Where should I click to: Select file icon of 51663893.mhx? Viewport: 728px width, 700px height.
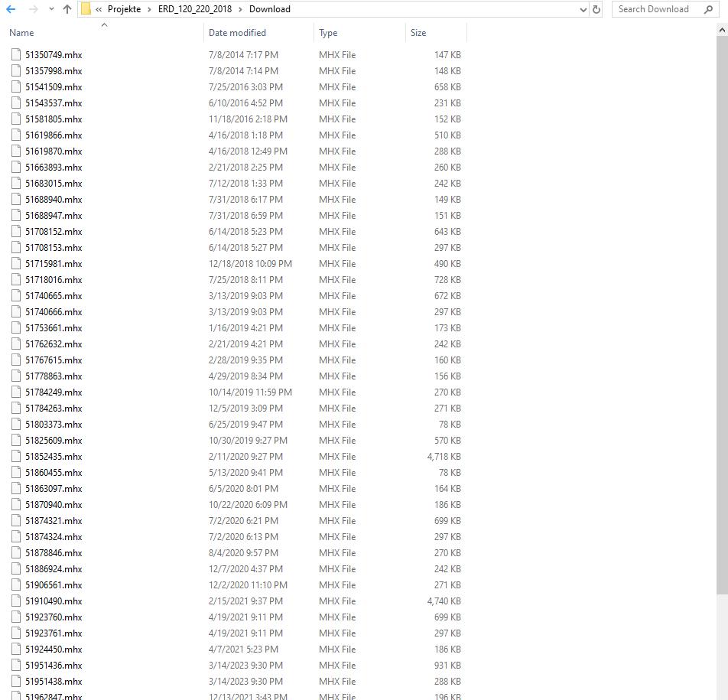(x=16, y=168)
